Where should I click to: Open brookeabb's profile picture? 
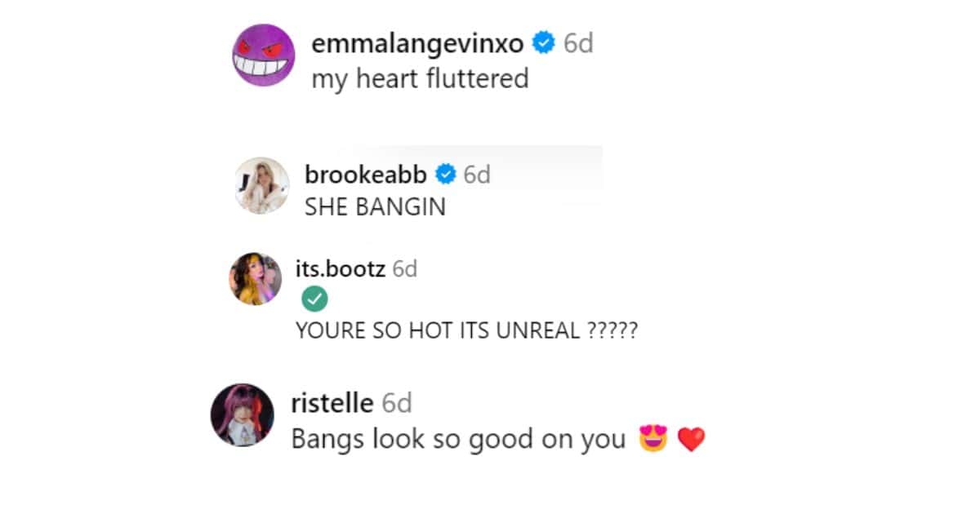262,185
